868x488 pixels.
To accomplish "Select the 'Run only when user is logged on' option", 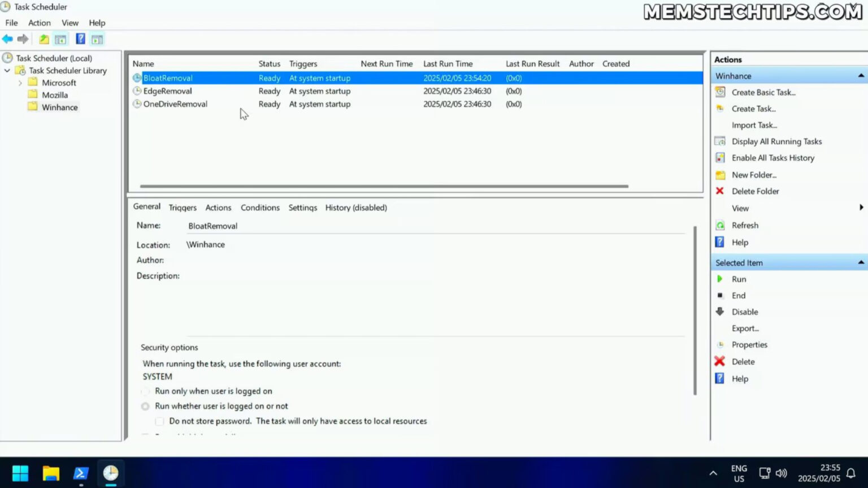I will pyautogui.click(x=145, y=391).
